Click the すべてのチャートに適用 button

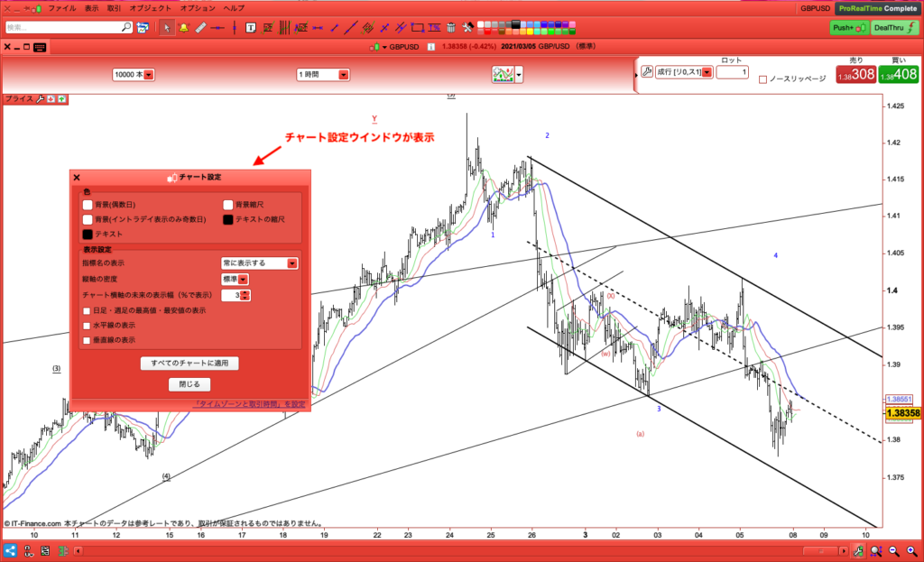coord(189,363)
